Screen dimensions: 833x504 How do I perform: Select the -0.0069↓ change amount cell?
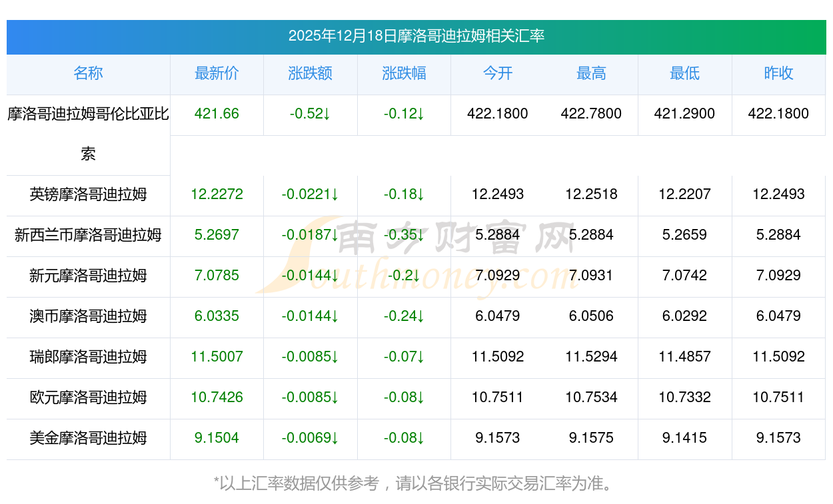click(x=310, y=438)
